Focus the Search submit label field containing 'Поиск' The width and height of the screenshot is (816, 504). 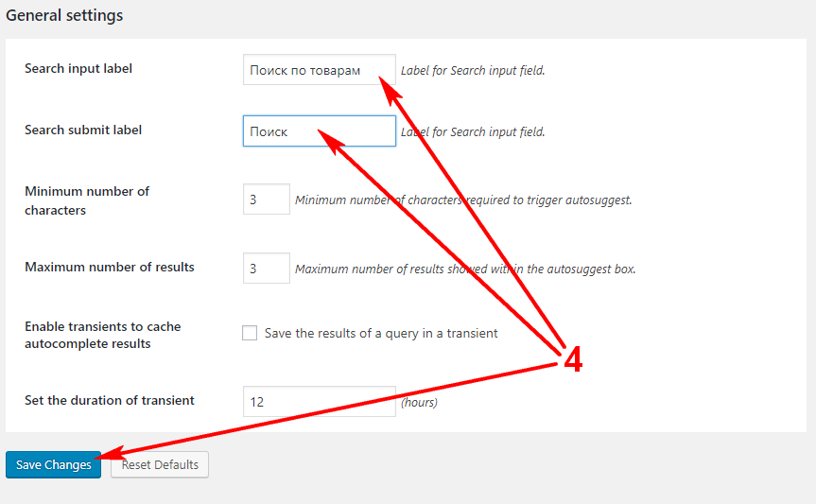coord(319,131)
